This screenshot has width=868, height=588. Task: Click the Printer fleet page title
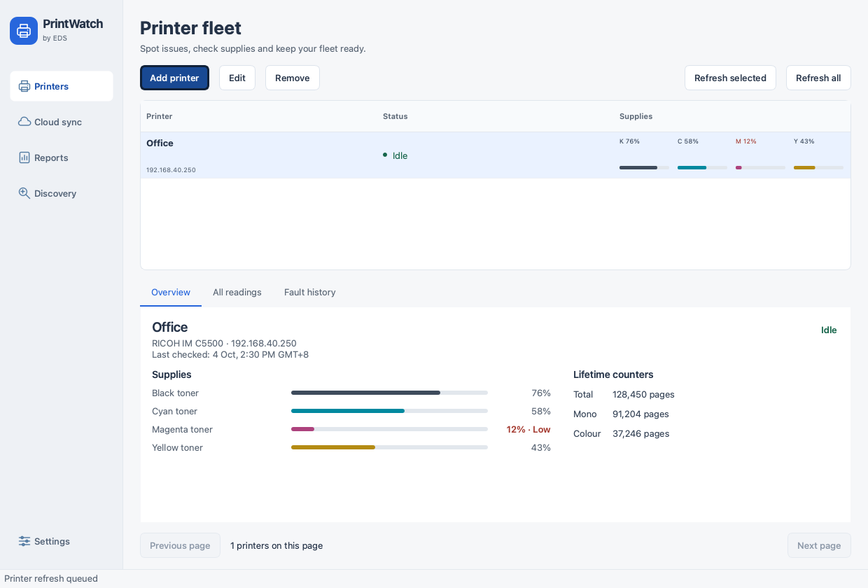click(x=190, y=28)
